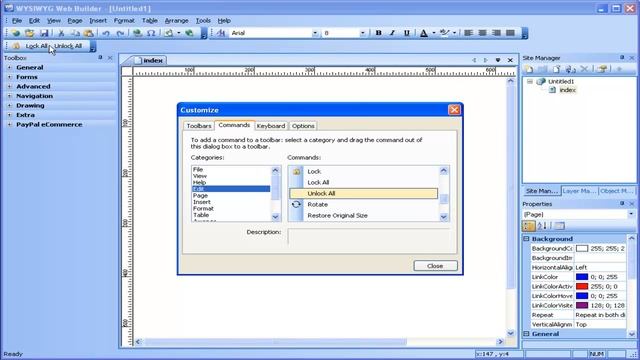This screenshot has height=360, width=640.
Task: Click the highlight color pen icon
Action: coord(444,33)
